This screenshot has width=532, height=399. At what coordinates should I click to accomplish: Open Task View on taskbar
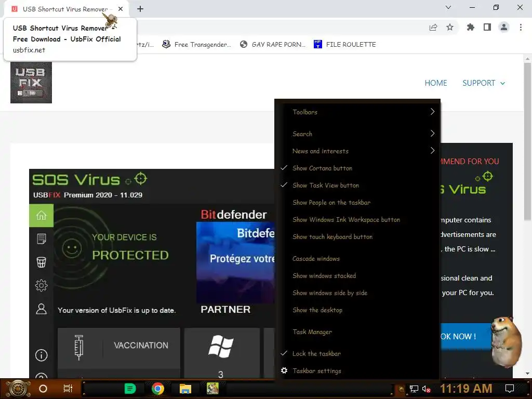pyautogui.click(x=68, y=389)
